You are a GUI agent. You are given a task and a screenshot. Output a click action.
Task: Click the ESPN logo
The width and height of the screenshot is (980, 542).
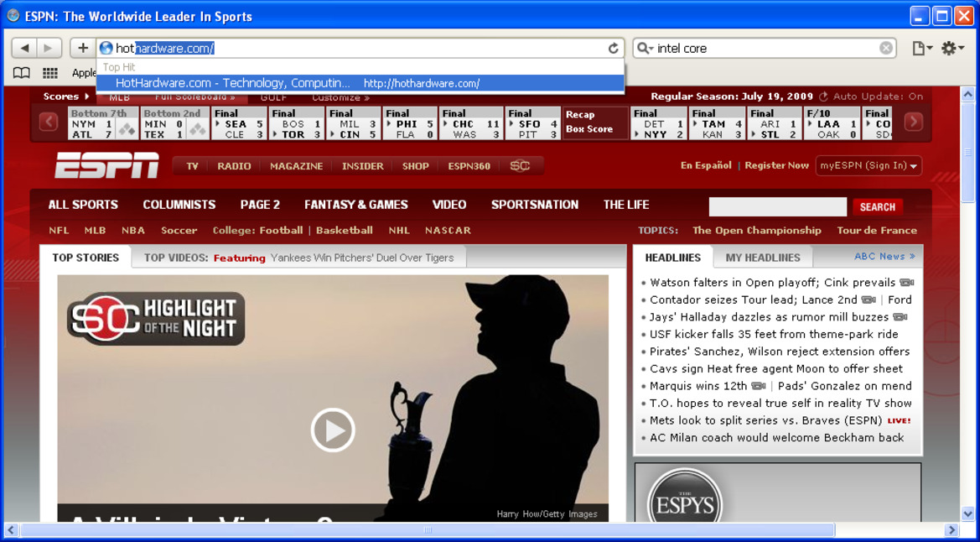tap(106, 165)
